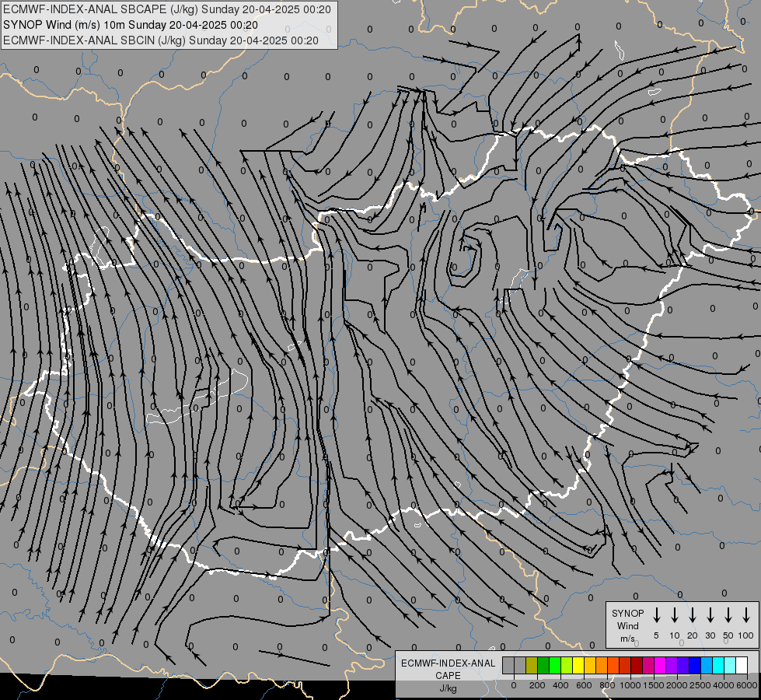Click the '800' tick label in the CAPE legend
Image resolution: width=761 pixels, height=700 pixels.
pyautogui.click(x=607, y=685)
